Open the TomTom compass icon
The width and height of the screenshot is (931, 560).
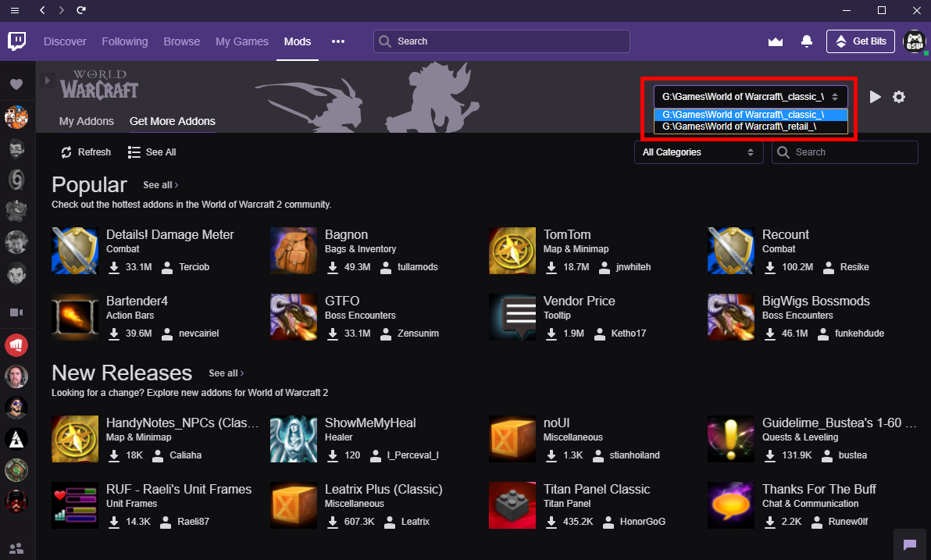512,251
